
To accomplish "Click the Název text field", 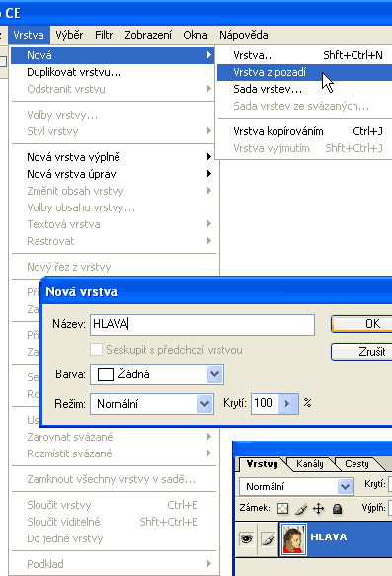I will coord(202,324).
